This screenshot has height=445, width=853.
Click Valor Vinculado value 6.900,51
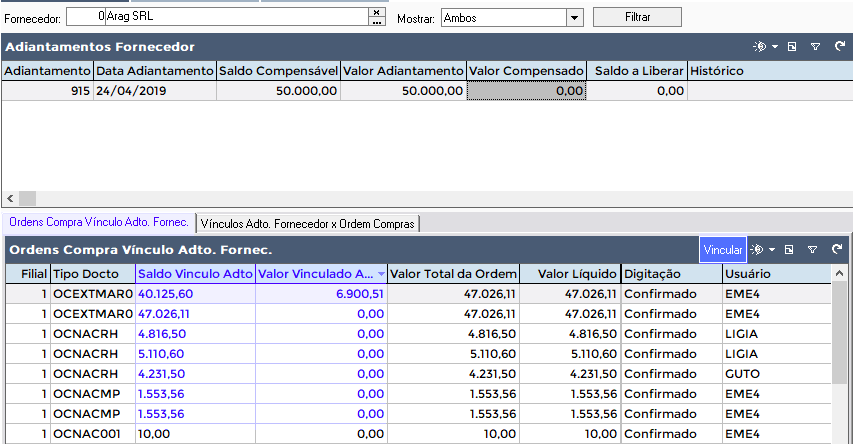(x=321, y=294)
